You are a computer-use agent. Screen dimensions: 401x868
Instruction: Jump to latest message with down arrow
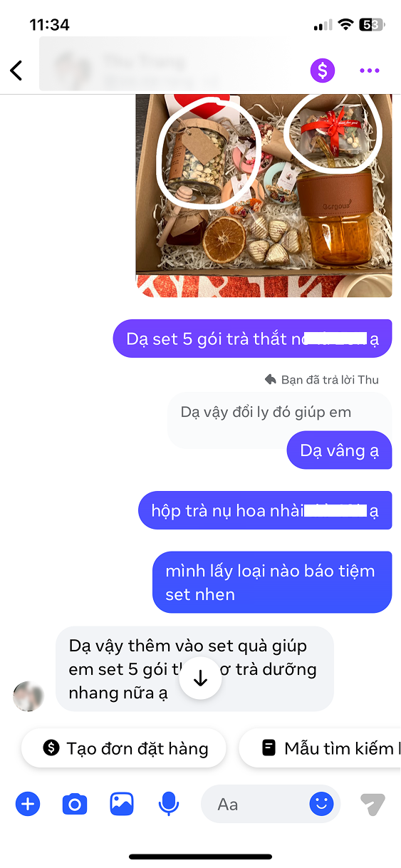[200, 678]
